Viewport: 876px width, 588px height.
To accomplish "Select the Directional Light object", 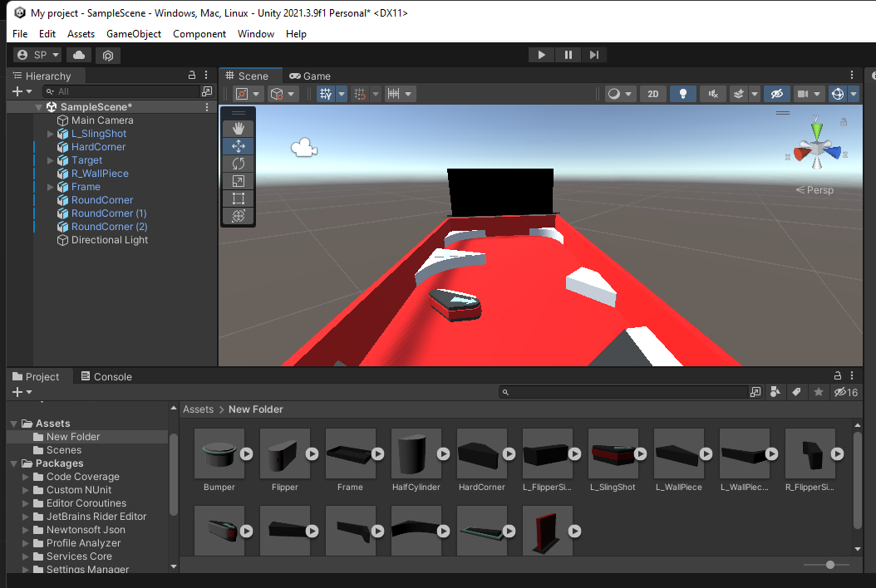I will click(x=110, y=240).
